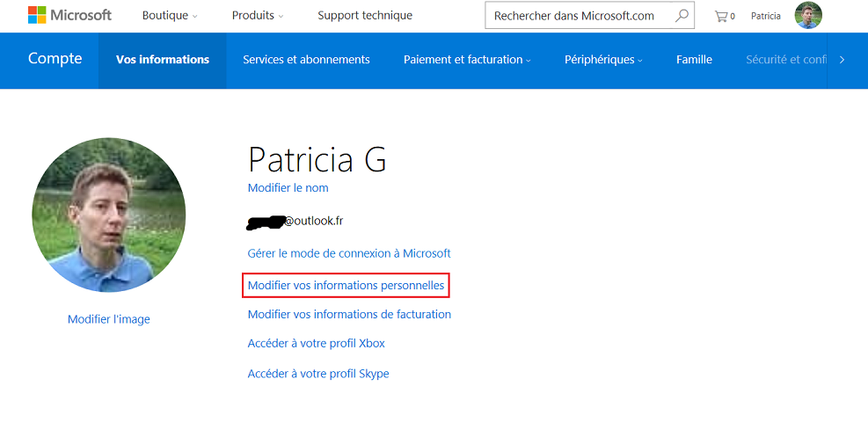Open the Famille tab
Screen dimensions: 868x430
694,60
